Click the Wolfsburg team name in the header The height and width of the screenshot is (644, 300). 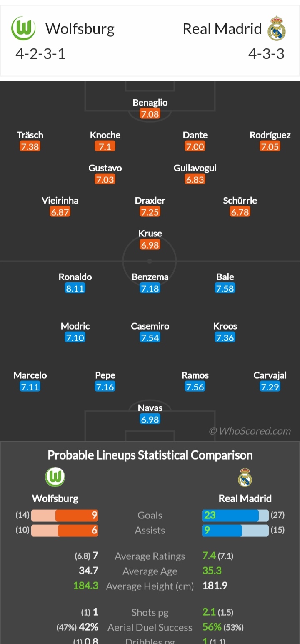pyautogui.click(x=80, y=29)
